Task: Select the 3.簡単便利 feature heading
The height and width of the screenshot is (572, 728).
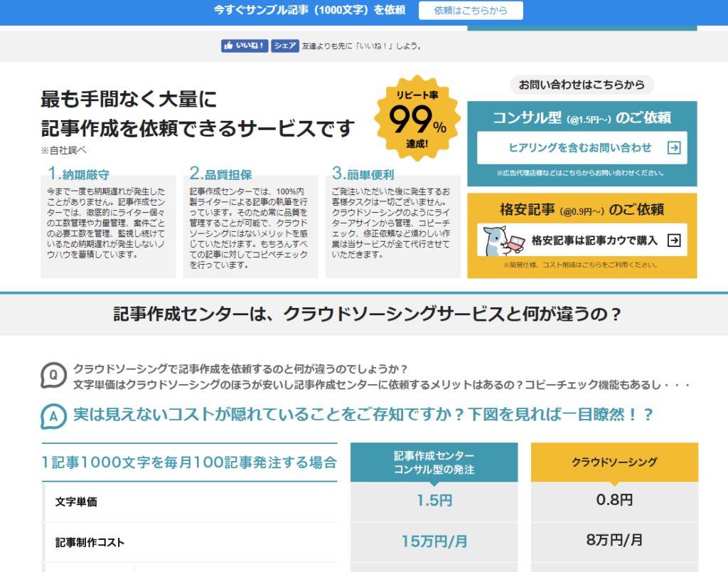Action: 363,174
